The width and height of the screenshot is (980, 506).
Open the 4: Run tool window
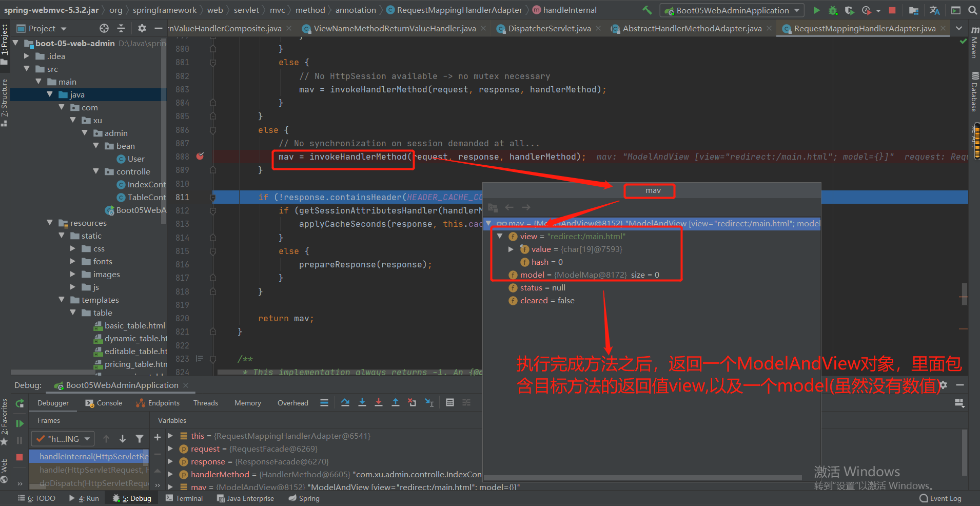(x=84, y=498)
